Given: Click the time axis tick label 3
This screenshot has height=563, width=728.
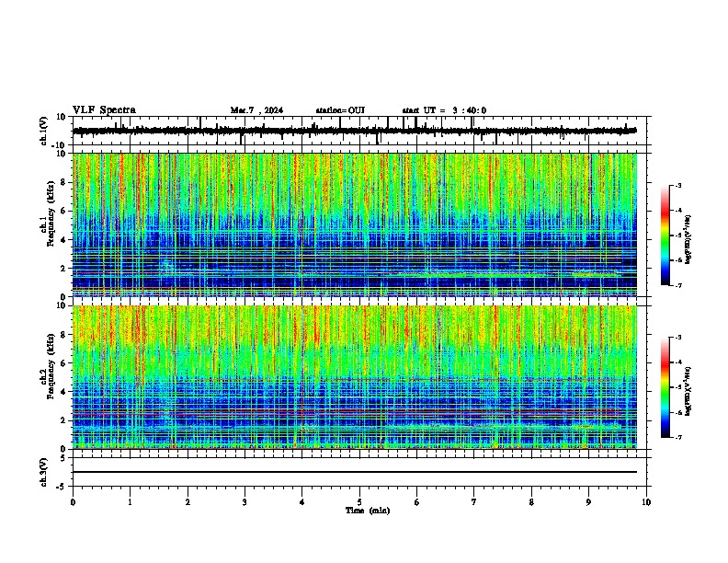Looking at the screenshot, I should (x=245, y=502).
